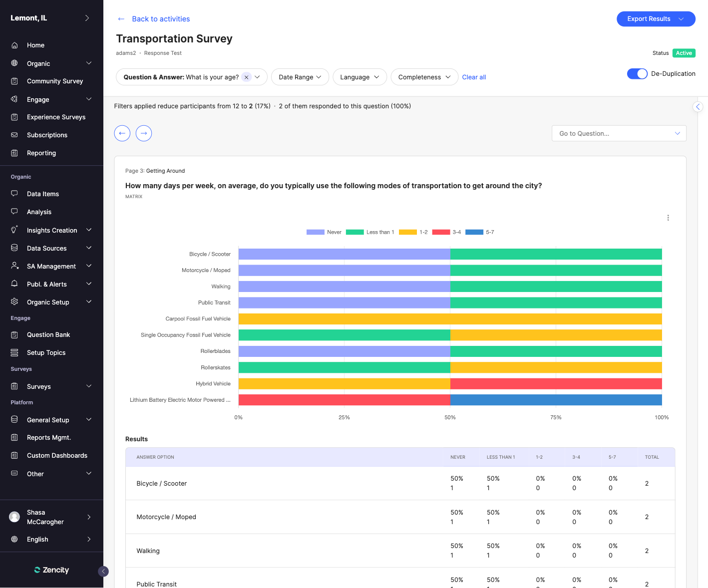Screen dimensions: 708x588
Task: Open the Date Range filter dropdown
Action: 300,77
